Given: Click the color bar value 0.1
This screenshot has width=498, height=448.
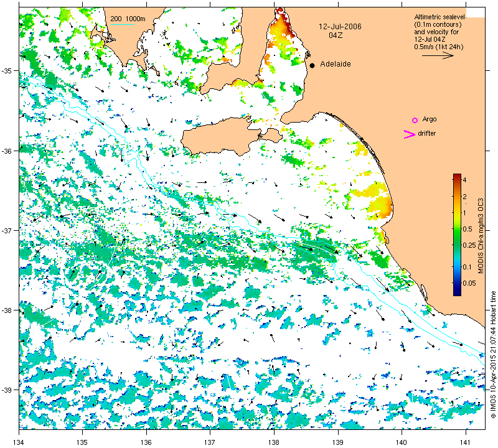Looking at the screenshot, I should (x=467, y=266).
